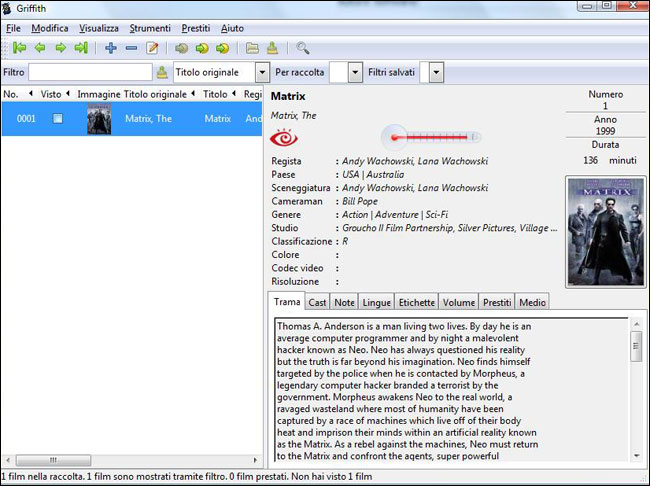Edit the movie with pencil icon
The height and width of the screenshot is (486, 650).
pyautogui.click(x=153, y=47)
